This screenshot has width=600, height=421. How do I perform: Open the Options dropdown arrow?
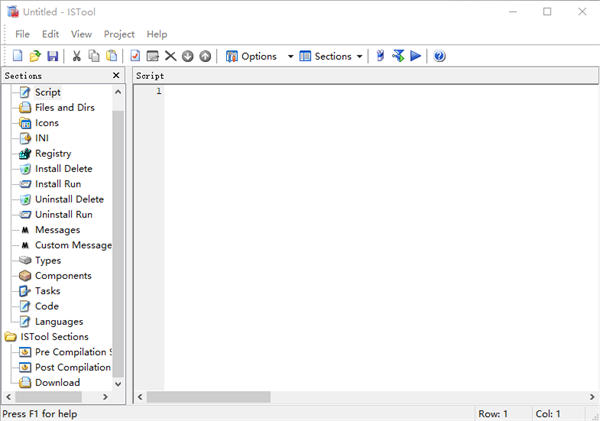pos(291,57)
